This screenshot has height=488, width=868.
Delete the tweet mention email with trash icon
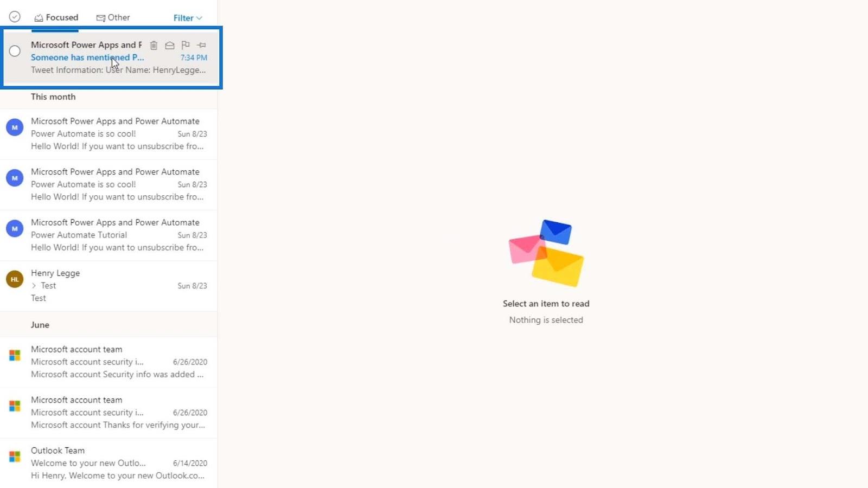[154, 45]
